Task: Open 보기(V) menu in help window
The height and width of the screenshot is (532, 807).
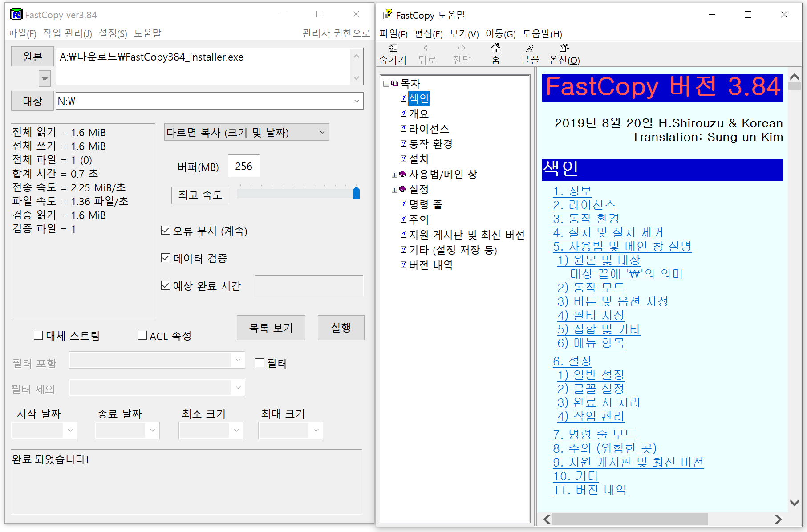Action: tap(464, 34)
